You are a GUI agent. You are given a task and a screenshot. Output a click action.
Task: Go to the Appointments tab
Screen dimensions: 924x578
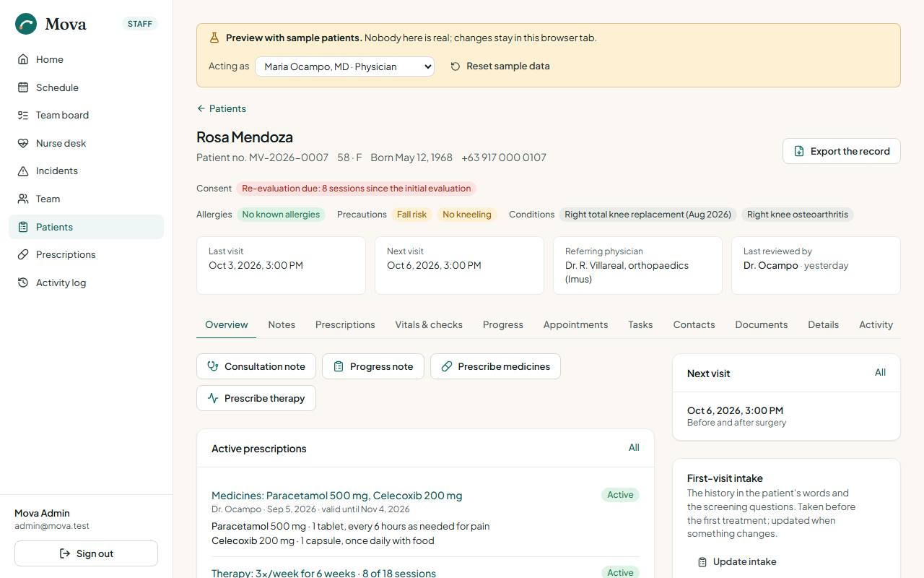(x=575, y=324)
